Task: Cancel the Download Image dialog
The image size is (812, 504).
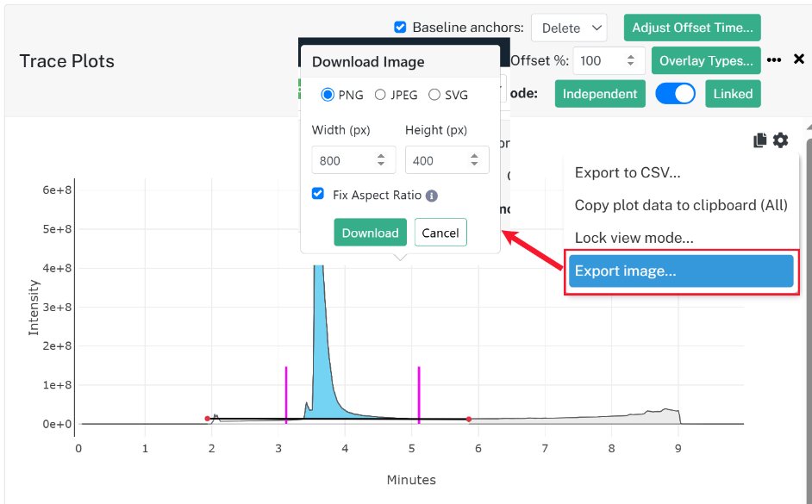Action: (440, 233)
